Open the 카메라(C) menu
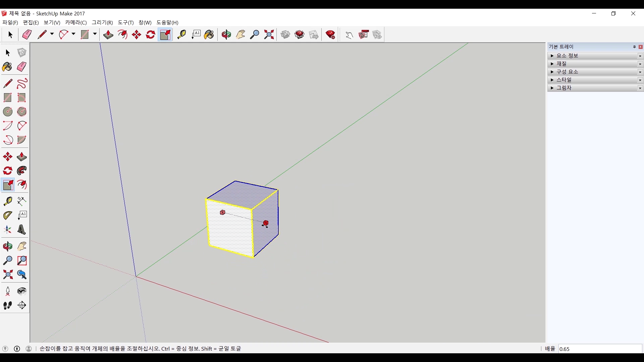The width and height of the screenshot is (644, 362). (76, 22)
